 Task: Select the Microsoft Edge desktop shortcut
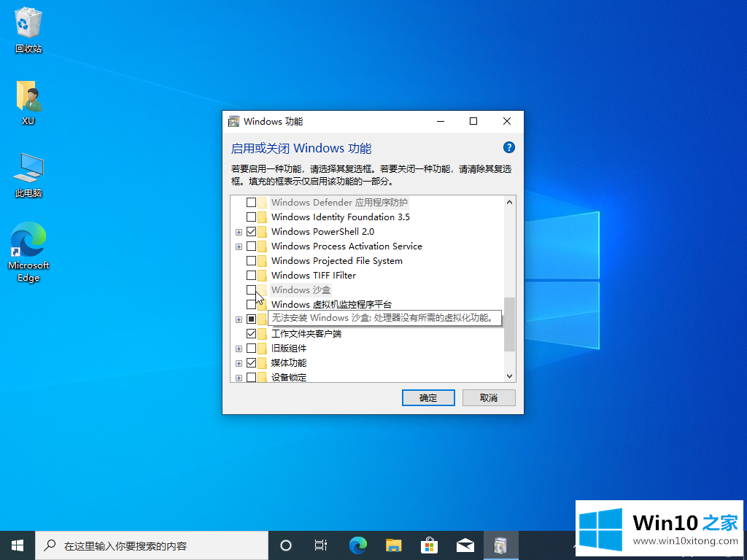click(28, 252)
